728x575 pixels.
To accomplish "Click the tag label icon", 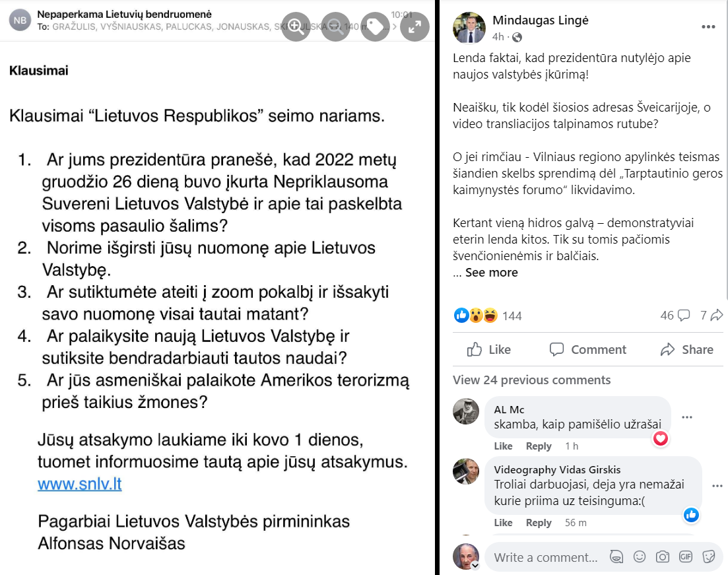I will [376, 26].
